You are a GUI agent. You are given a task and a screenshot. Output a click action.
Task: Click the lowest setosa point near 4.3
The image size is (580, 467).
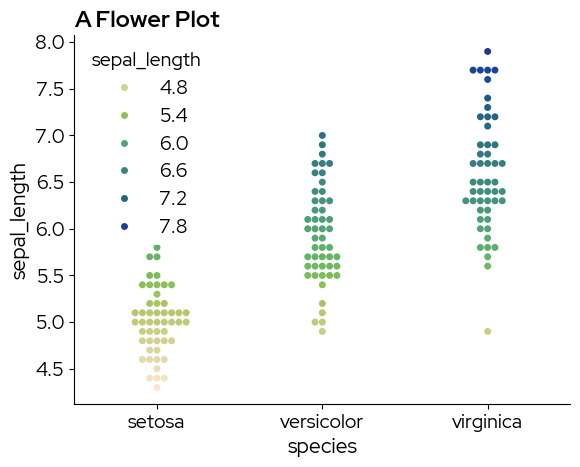(x=157, y=387)
